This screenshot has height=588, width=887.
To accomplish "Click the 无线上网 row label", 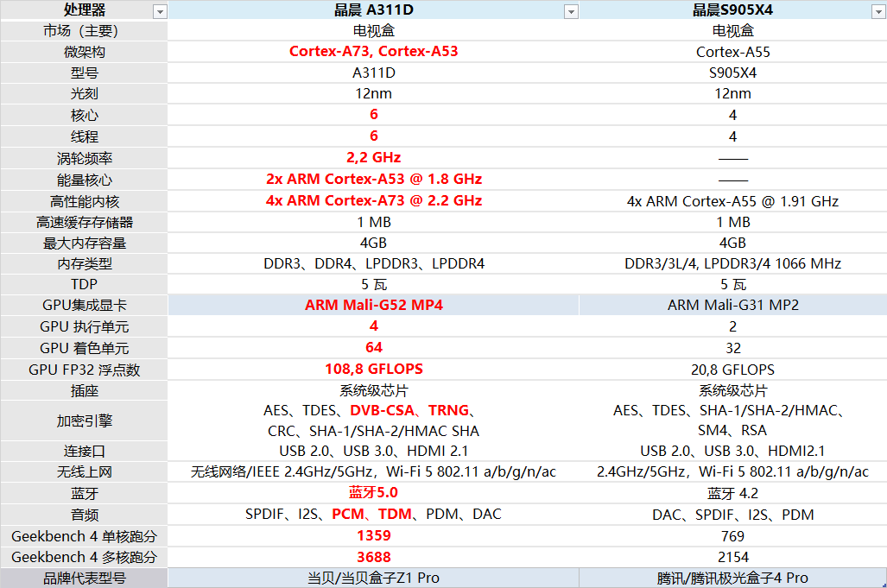I will click(x=84, y=471).
